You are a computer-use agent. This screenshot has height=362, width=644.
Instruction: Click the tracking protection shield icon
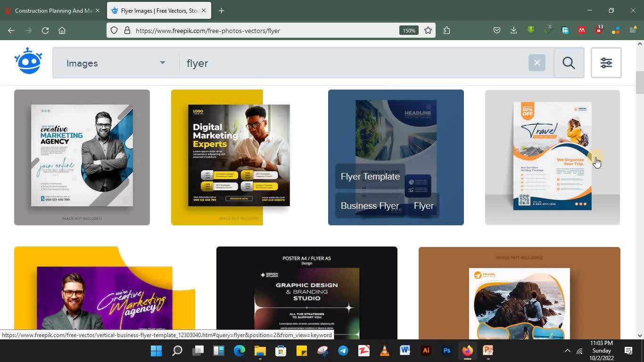114,30
